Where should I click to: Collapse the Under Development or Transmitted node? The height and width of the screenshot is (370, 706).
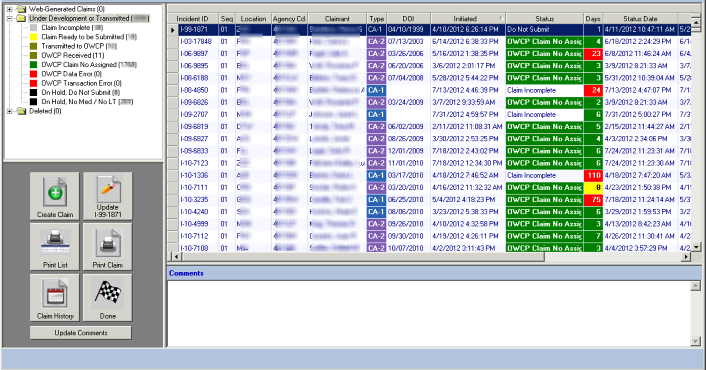coord(9,18)
